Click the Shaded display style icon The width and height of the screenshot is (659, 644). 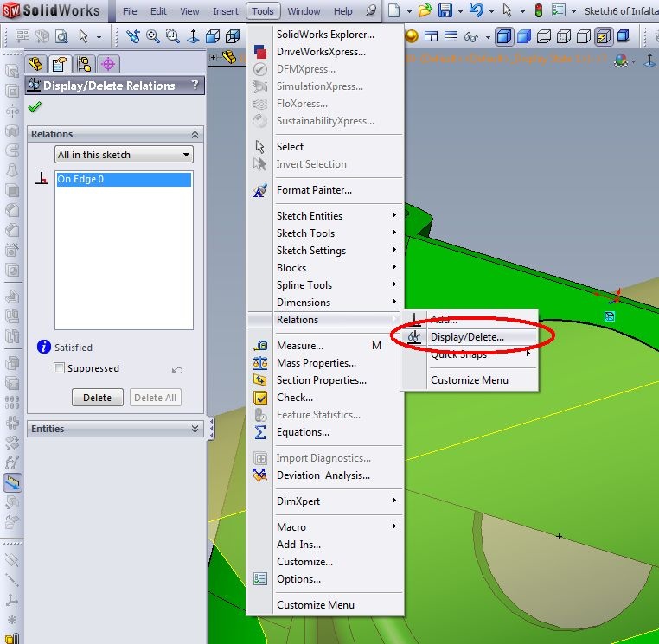524,36
